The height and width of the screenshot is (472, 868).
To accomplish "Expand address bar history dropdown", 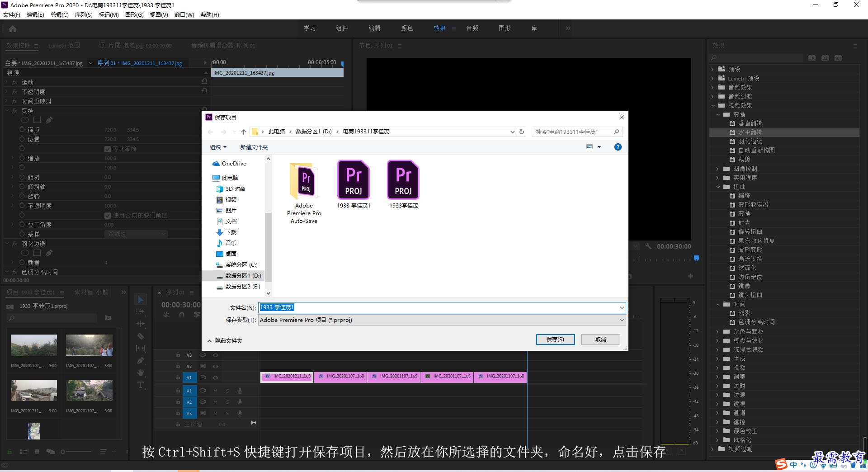I will click(x=512, y=132).
